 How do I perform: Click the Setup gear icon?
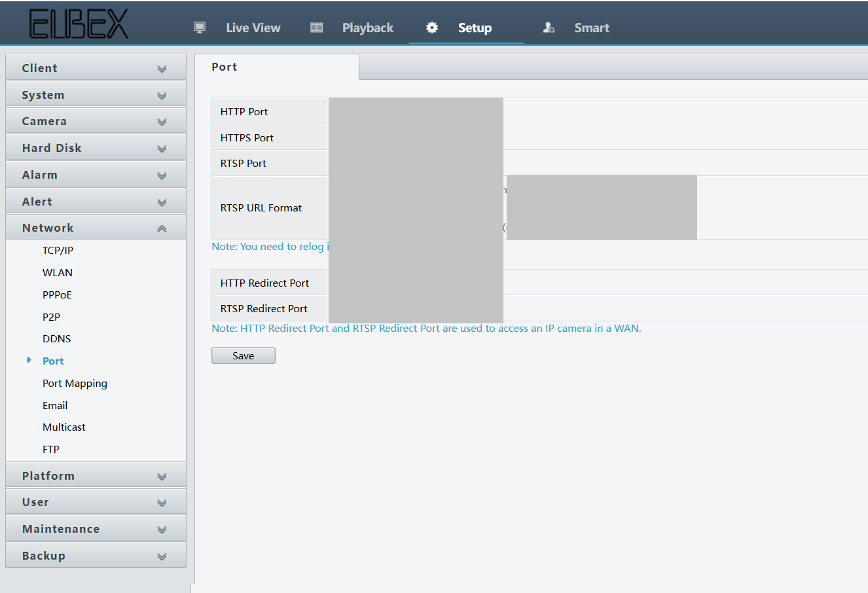[x=431, y=27]
